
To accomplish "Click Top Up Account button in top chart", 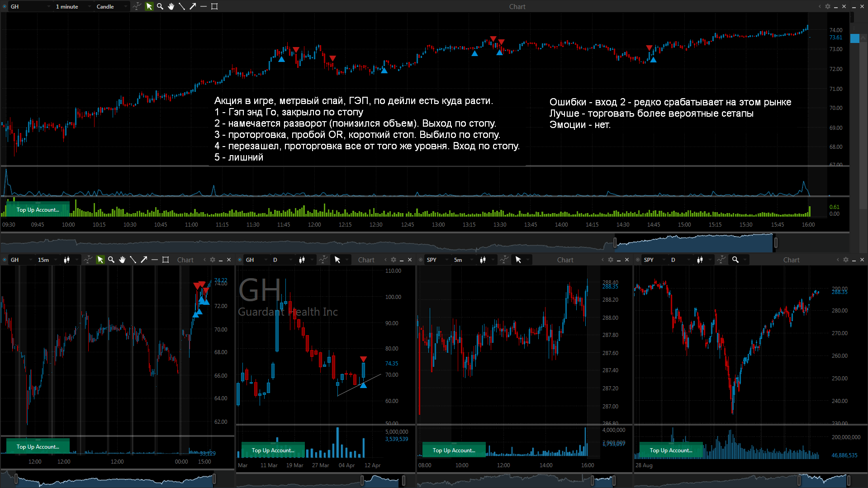I will (38, 210).
